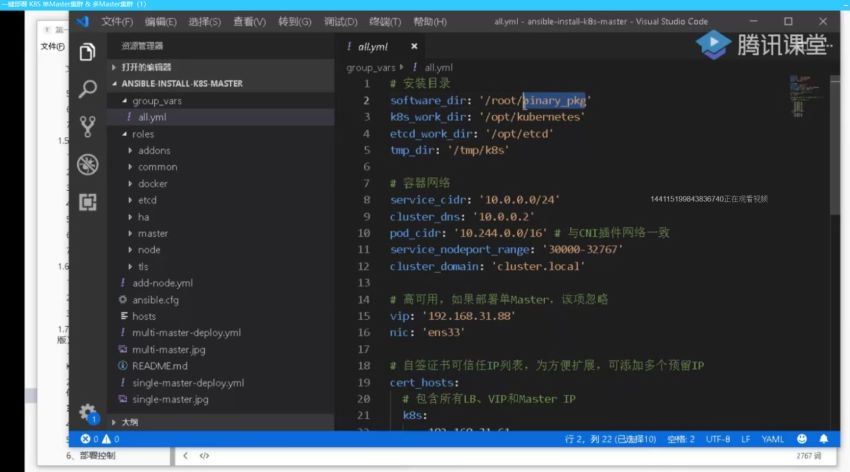The image size is (850, 472).
Task: Open the Source Control view icon
Action: pos(87,126)
